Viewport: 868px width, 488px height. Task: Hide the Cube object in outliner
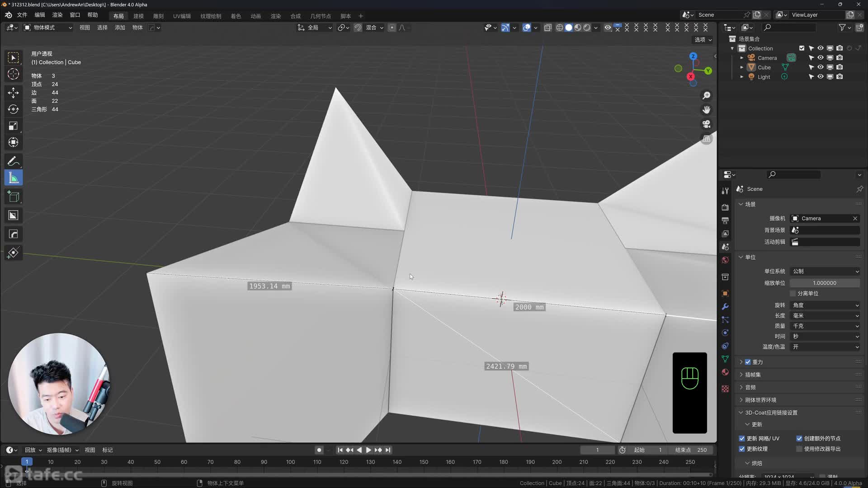click(x=820, y=67)
